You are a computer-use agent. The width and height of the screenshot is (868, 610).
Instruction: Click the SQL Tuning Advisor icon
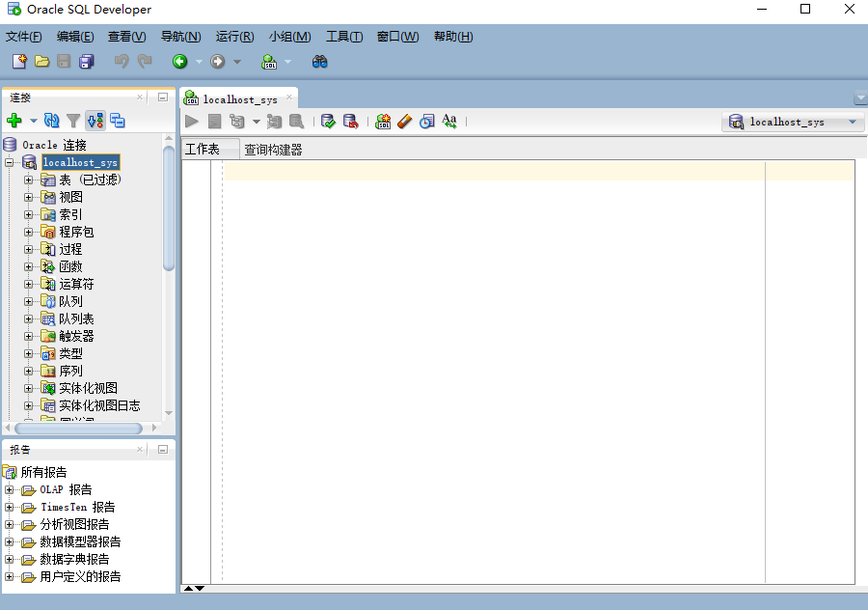point(297,122)
